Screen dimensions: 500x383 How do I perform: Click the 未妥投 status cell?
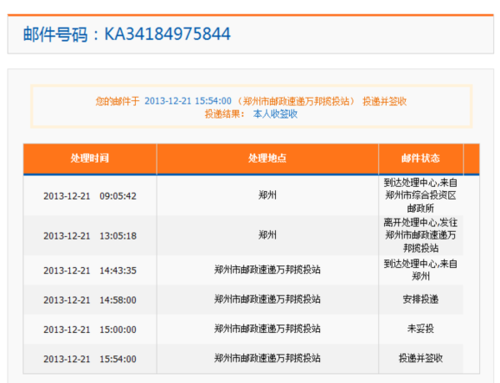pyautogui.click(x=421, y=329)
